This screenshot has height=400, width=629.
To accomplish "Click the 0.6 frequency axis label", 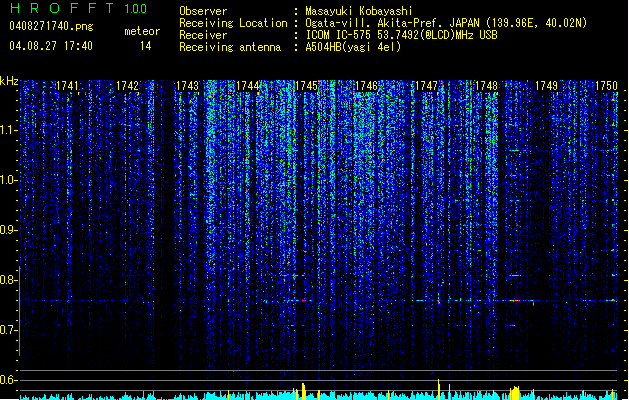I will tap(9, 380).
